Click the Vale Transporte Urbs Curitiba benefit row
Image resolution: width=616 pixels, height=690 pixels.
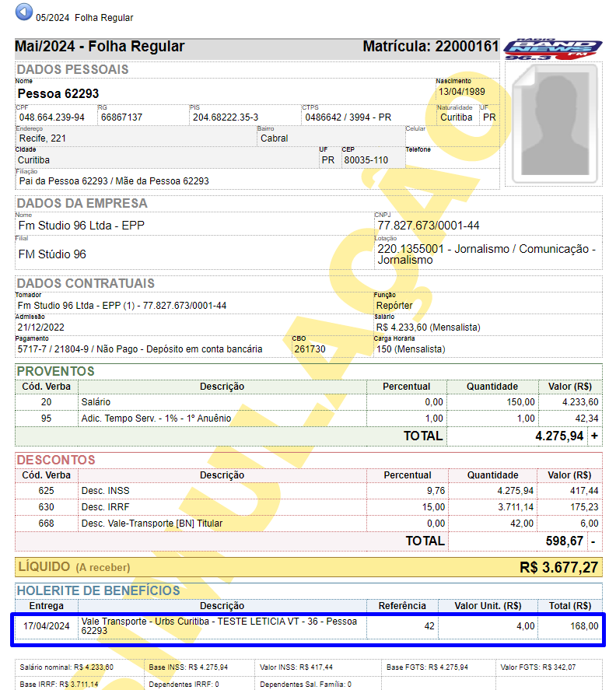(x=309, y=626)
